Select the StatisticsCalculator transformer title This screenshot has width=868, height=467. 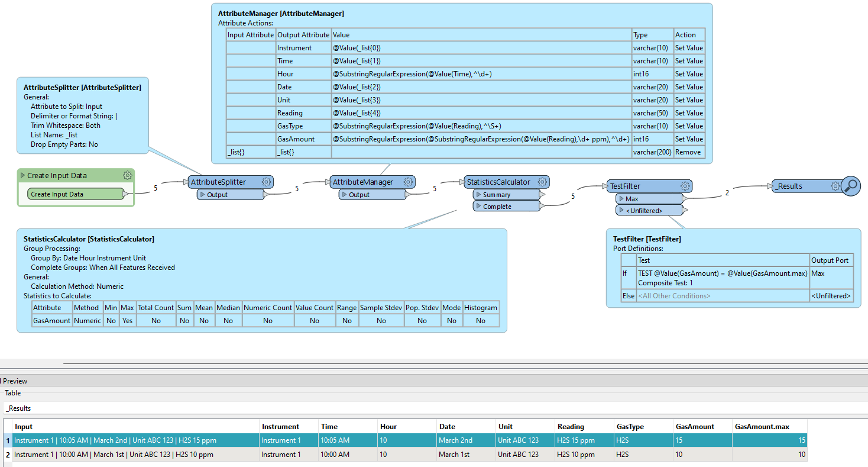(x=498, y=182)
